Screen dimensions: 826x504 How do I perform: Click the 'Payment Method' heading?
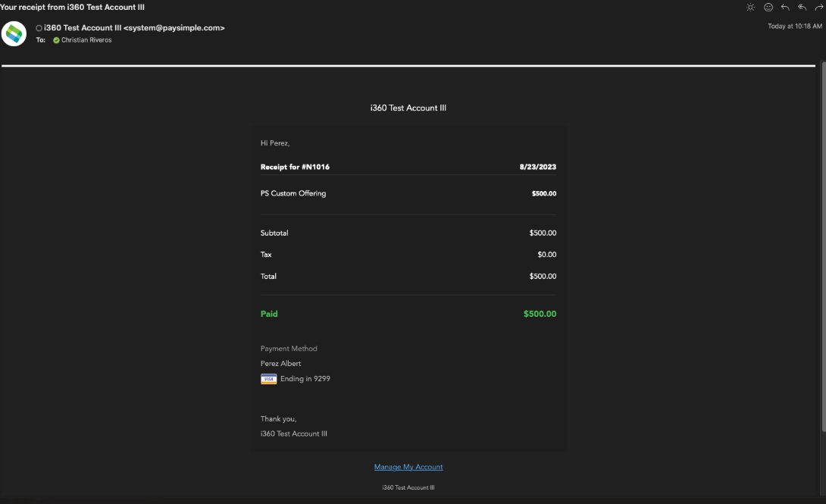click(x=289, y=349)
